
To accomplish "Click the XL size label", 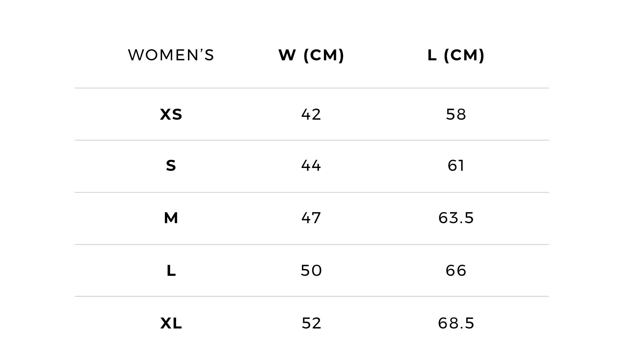I will click(171, 323).
